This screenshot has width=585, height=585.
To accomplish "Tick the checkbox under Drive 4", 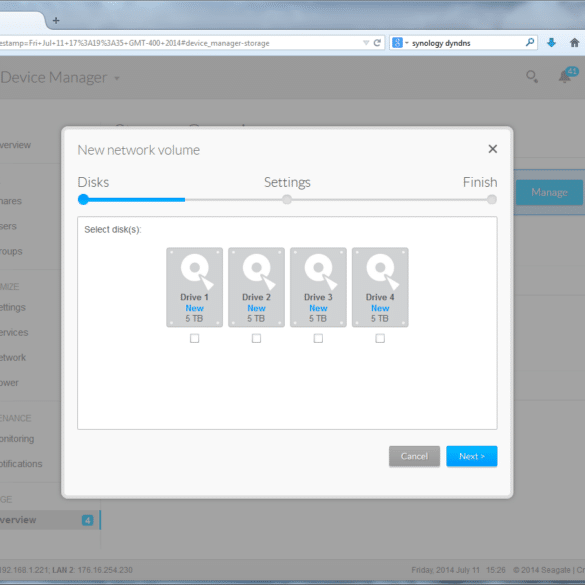I will point(380,338).
